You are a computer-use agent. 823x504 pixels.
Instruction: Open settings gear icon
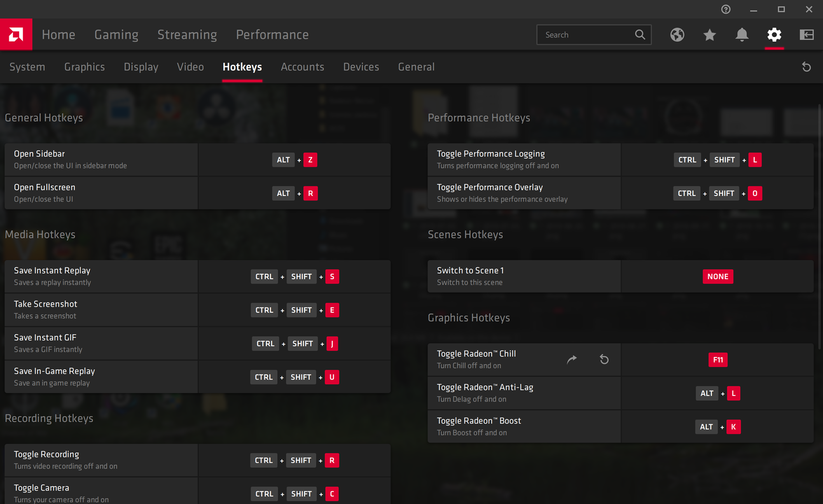[774, 34]
